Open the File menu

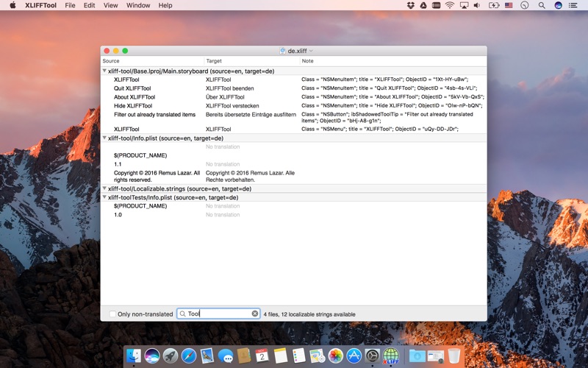[70, 5]
